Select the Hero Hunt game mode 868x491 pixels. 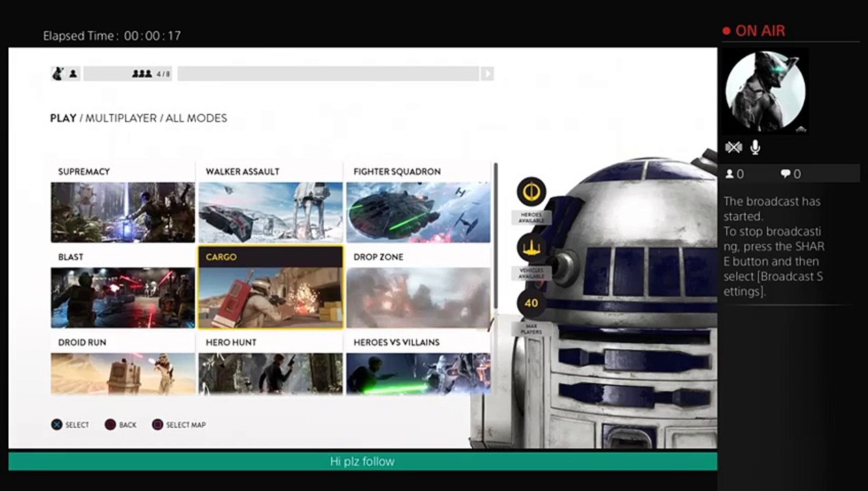pos(270,364)
